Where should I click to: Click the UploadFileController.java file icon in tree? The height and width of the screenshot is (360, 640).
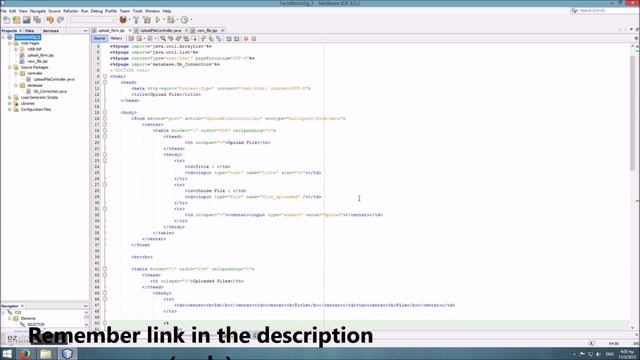29,79
